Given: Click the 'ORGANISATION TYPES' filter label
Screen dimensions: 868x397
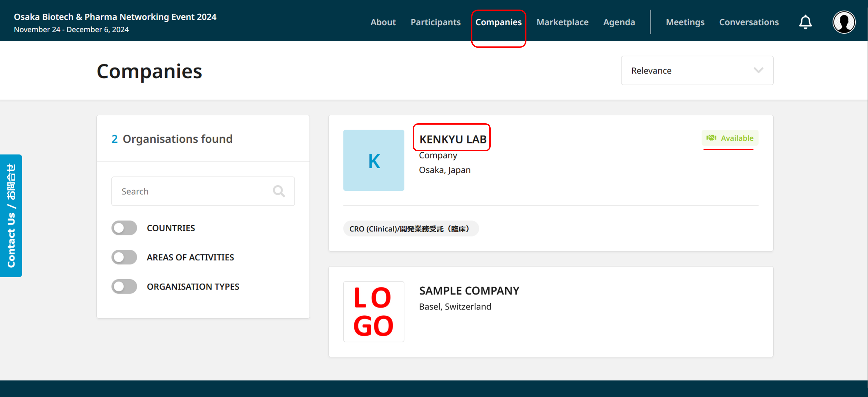Looking at the screenshot, I should point(193,287).
